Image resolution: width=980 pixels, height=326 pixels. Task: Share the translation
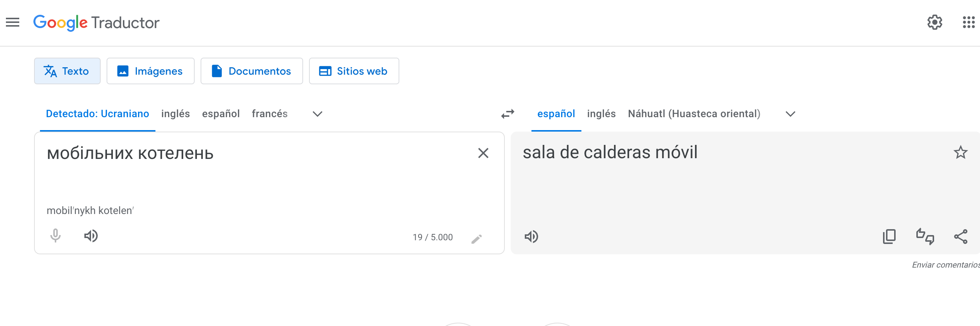(x=961, y=237)
